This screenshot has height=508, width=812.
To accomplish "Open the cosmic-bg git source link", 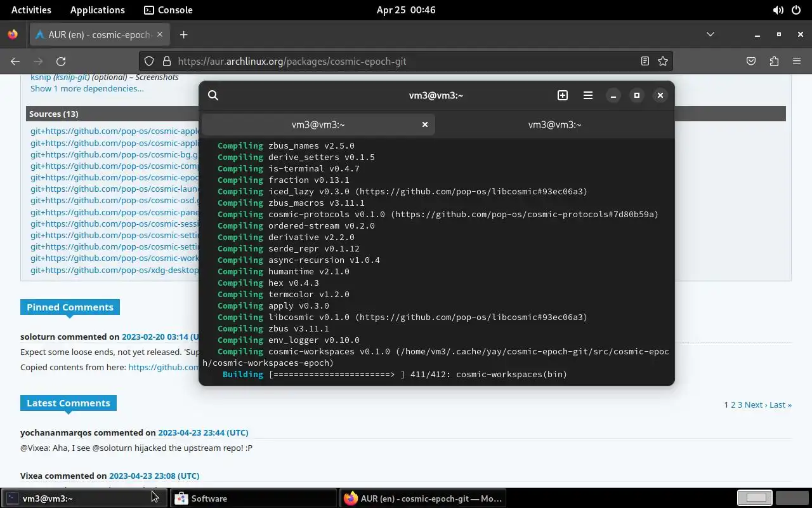I will click(x=114, y=154).
